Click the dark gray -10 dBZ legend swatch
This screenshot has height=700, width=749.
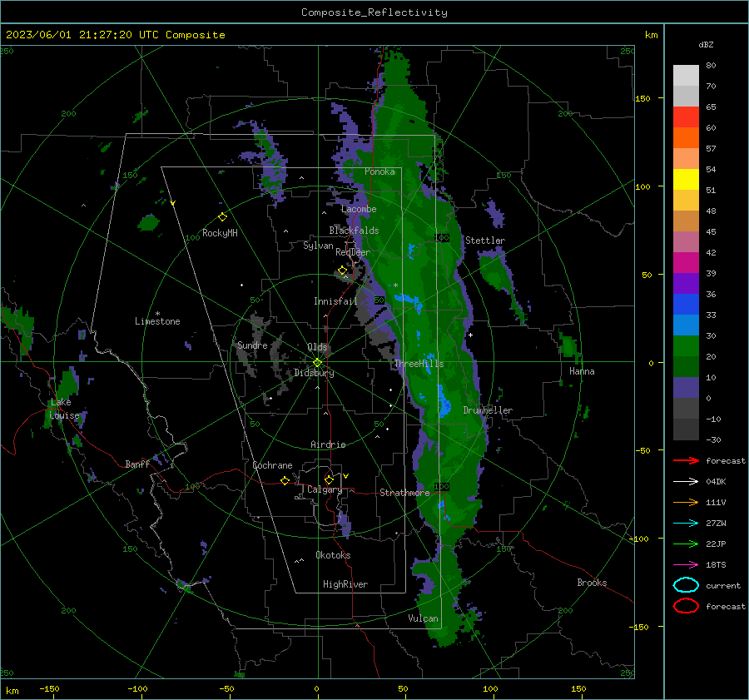[686, 429]
